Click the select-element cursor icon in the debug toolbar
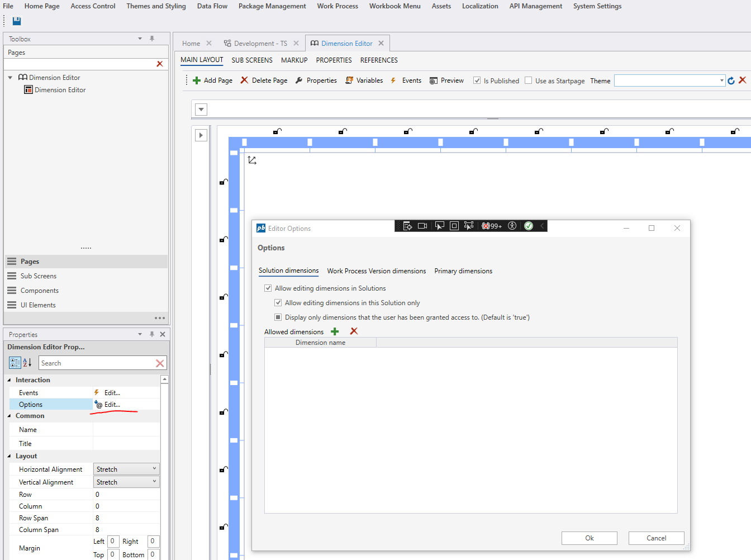Image resolution: width=751 pixels, height=560 pixels. (440, 226)
